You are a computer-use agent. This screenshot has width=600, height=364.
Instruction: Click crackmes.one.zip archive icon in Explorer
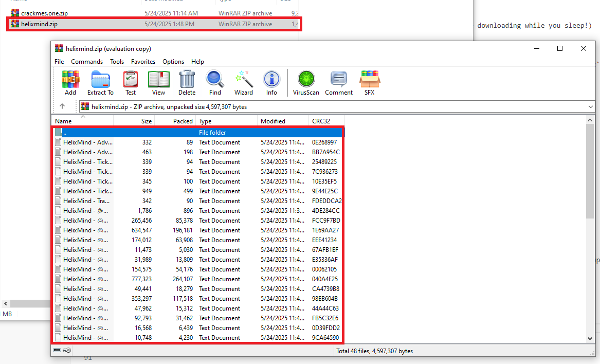pyautogui.click(x=14, y=13)
